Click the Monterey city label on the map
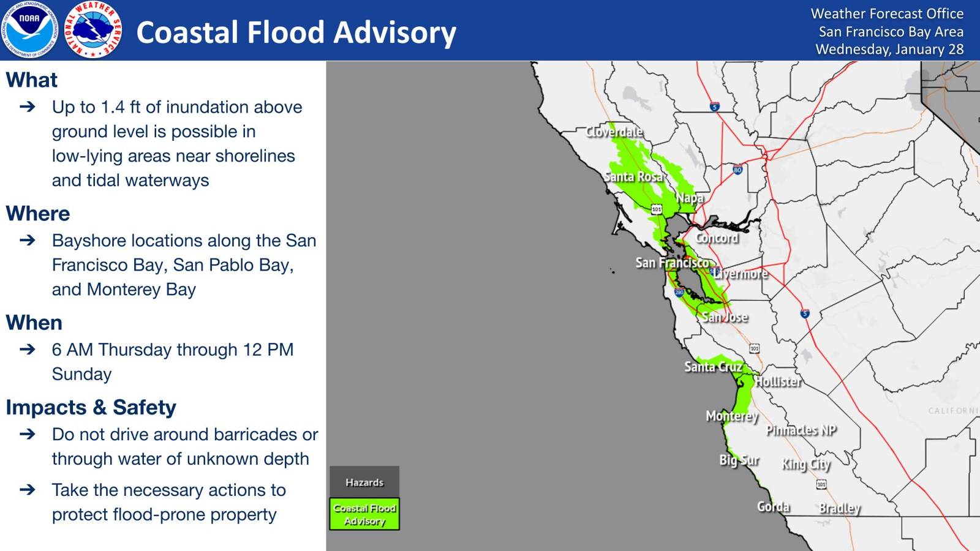The height and width of the screenshot is (551, 980). click(x=732, y=416)
